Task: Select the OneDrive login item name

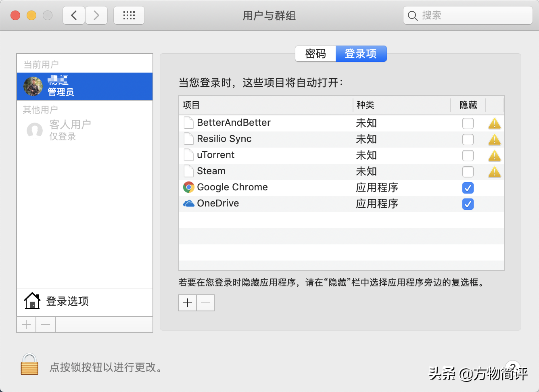Action: (218, 203)
